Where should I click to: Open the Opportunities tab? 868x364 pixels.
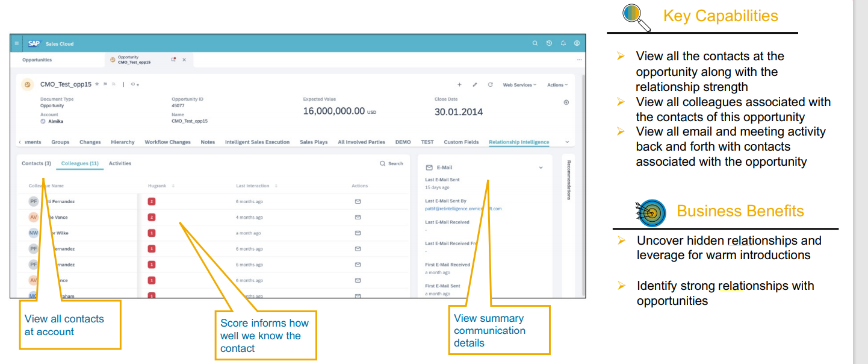click(37, 60)
